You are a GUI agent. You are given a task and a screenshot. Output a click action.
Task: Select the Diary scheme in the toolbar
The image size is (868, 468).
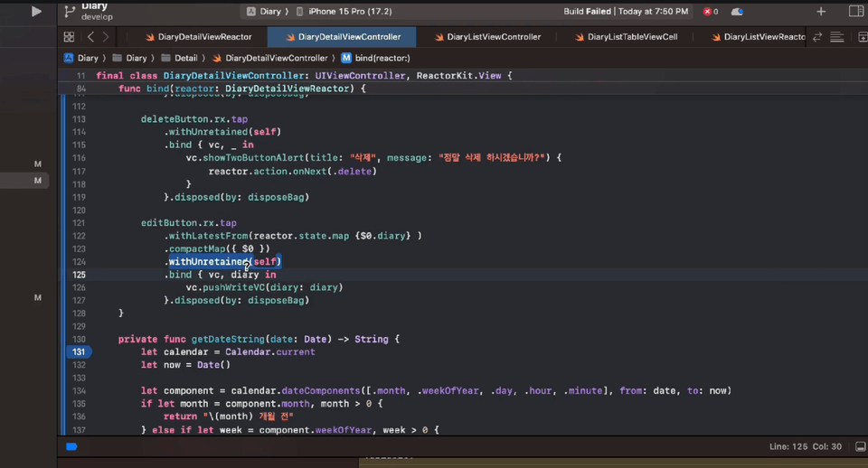[264, 11]
